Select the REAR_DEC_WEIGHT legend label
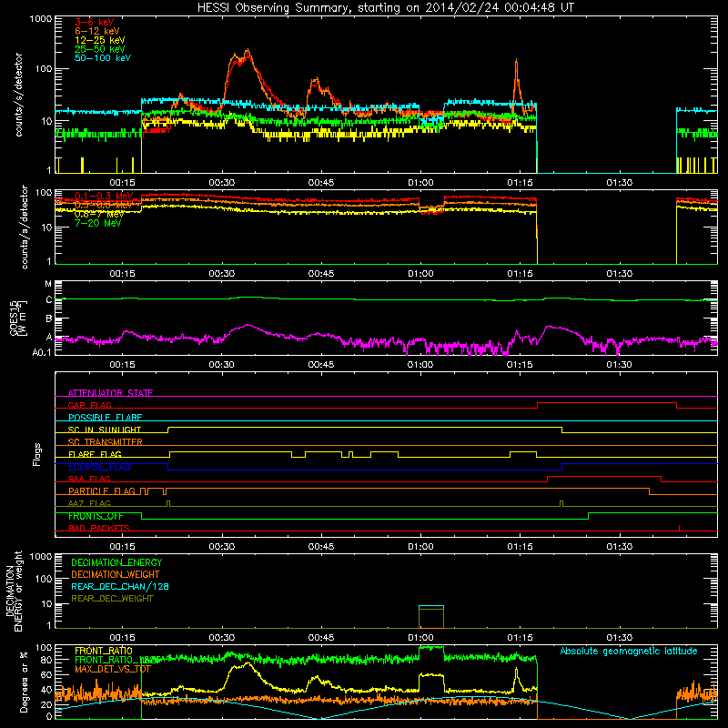 [112, 599]
